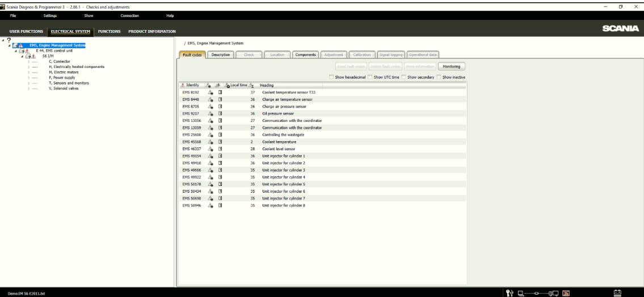Sort fault codes by the Heading column
Screen dimensions: 644x297
[290, 86]
